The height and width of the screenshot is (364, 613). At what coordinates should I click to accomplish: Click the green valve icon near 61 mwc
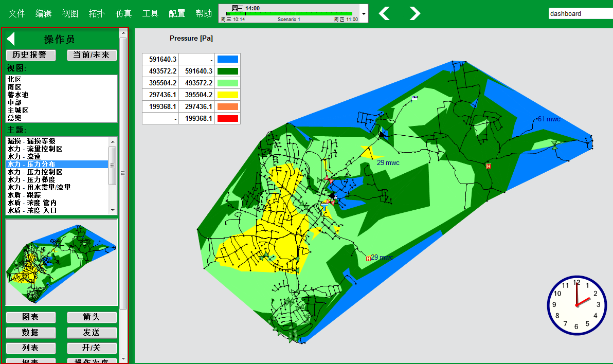coord(554,145)
